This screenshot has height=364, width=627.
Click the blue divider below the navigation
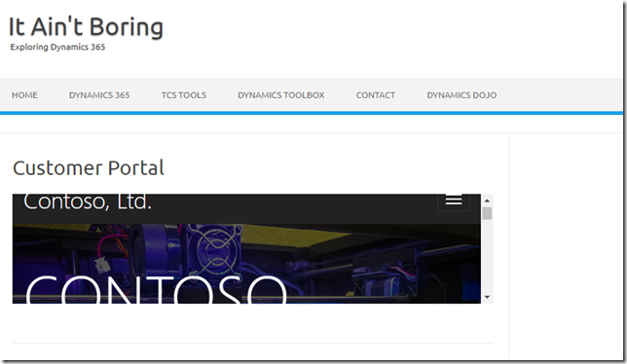coord(312,113)
